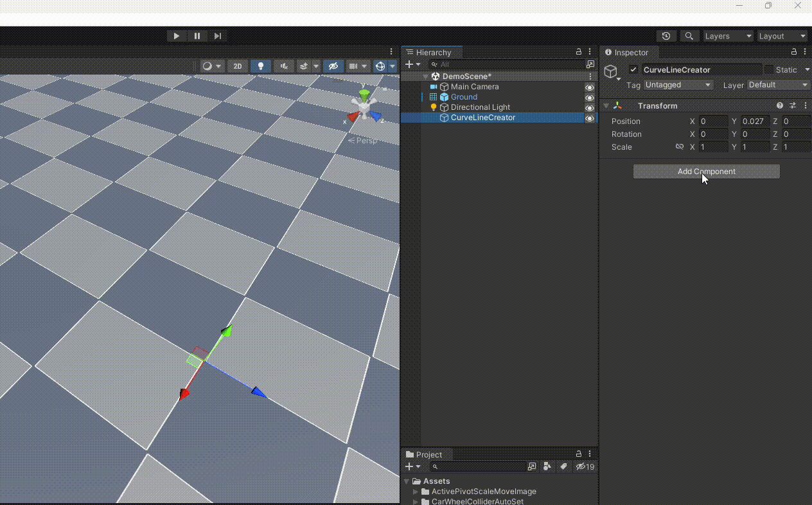Image resolution: width=812 pixels, height=505 pixels.
Task: Click the Add Component button
Action: [707, 172]
